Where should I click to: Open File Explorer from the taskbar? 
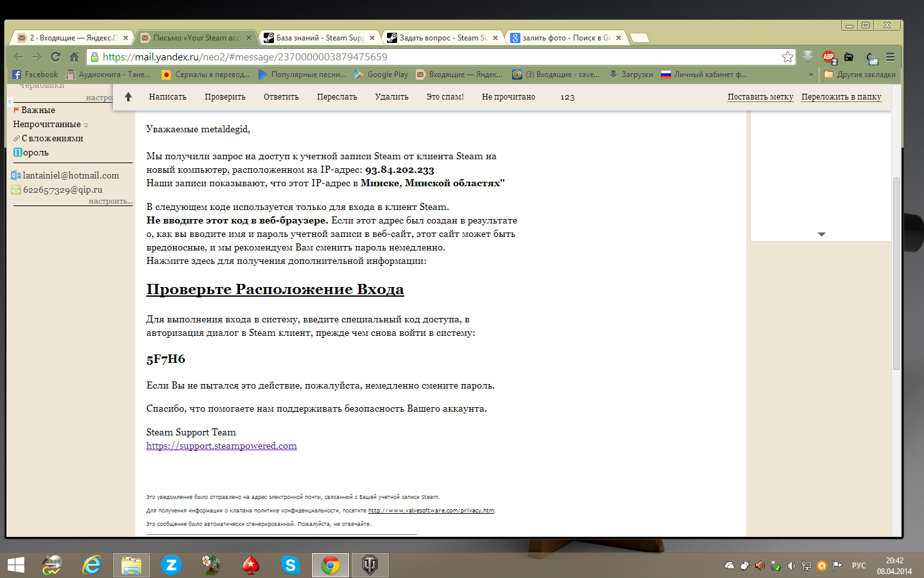132,565
